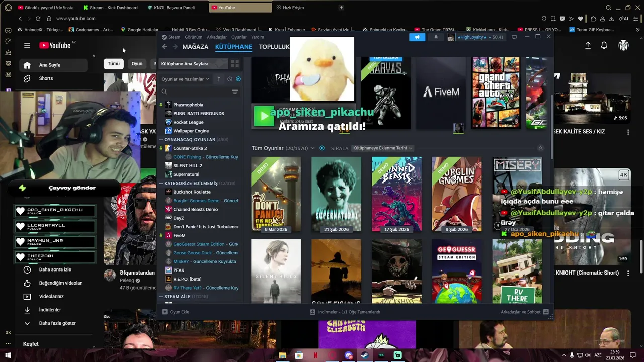Go to the KÜTÜPHANE tab
The image size is (644, 362).
[x=233, y=47]
